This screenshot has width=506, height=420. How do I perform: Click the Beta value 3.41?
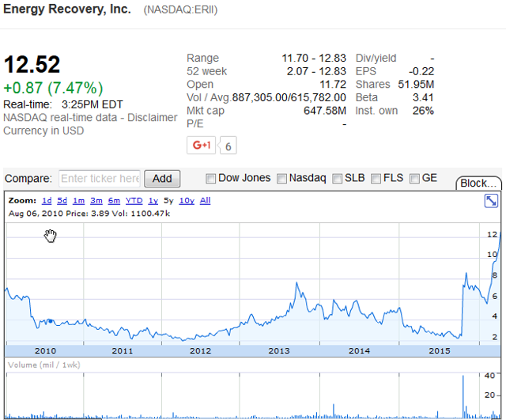(424, 97)
